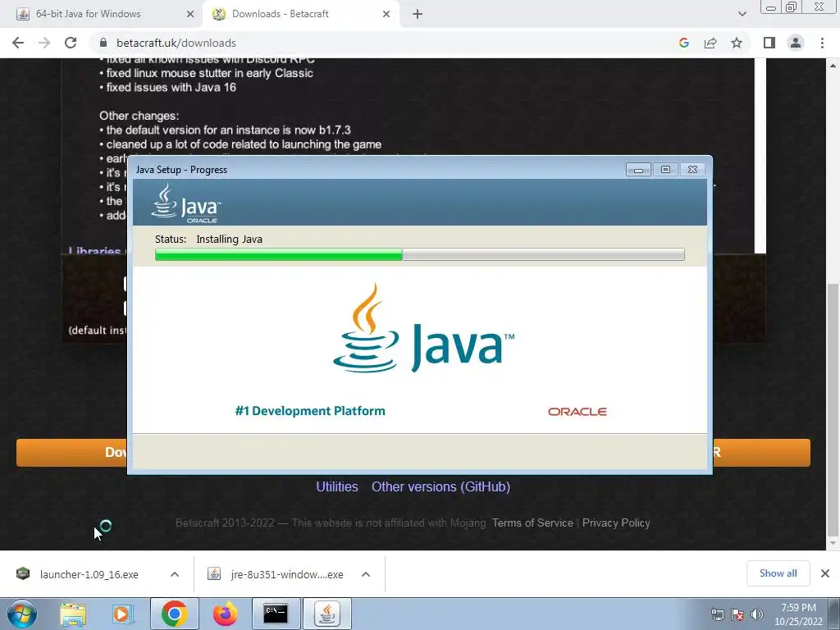Click the scrollbar up arrow
The height and width of the screenshot is (630, 840).
[x=833, y=66]
